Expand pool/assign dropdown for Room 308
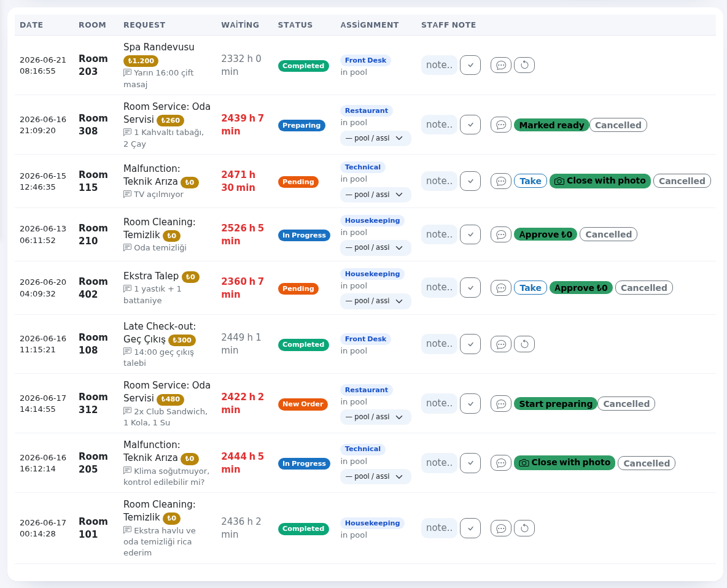The height and width of the screenshot is (588, 727). (x=376, y=138)
